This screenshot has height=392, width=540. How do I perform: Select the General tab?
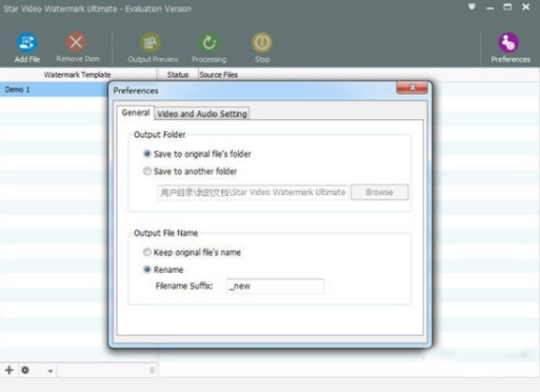pyautogui.click(x=136, y=113)
